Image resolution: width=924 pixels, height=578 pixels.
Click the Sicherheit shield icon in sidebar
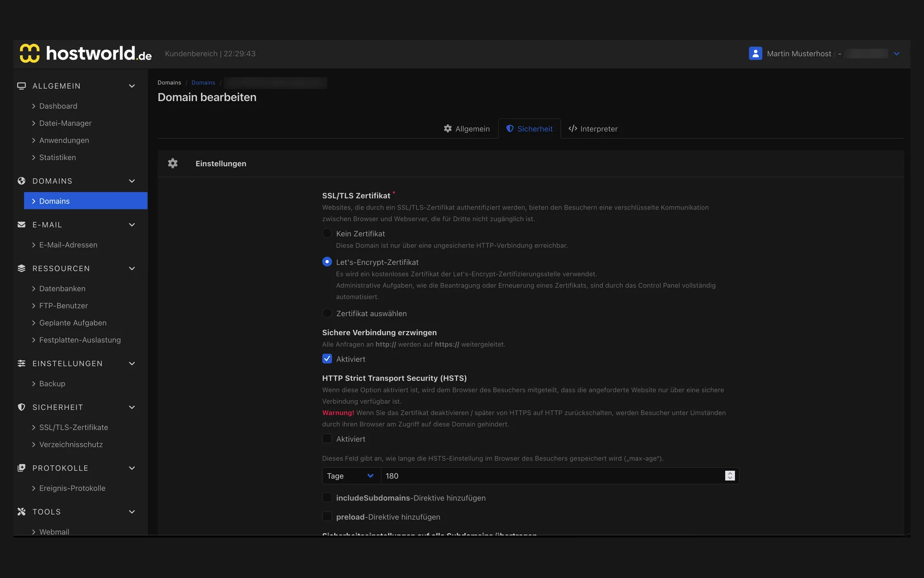pos(21,407)
